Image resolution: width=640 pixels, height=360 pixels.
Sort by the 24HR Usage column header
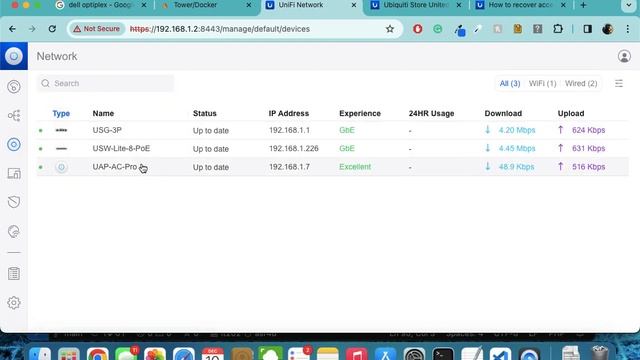coord(431,113)
